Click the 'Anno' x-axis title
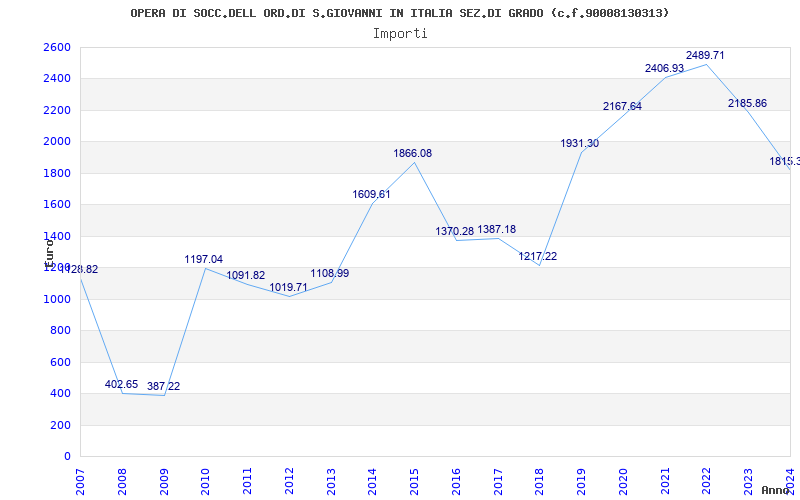 point(775,490)
